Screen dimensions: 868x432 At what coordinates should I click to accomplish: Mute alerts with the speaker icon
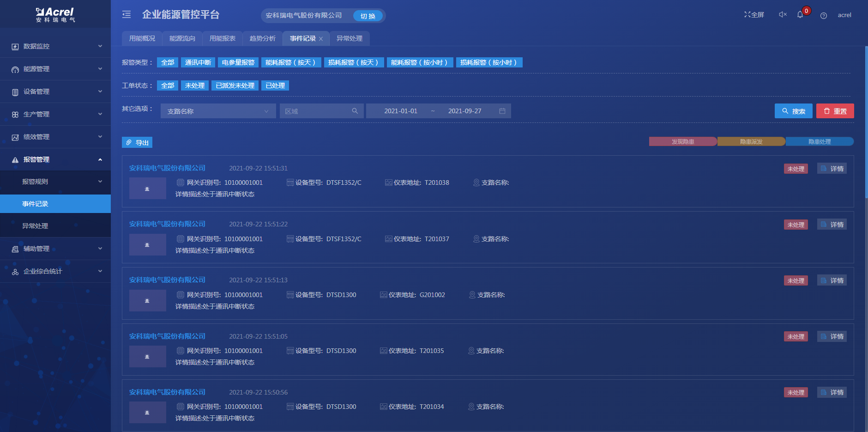click(x=782, y=14)
